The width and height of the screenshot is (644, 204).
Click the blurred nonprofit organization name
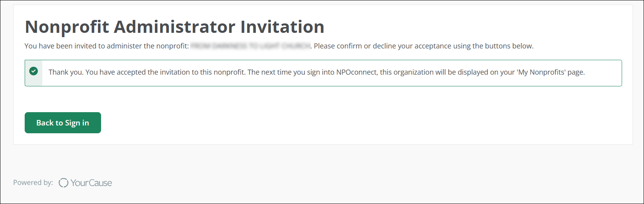(x=250, y=46)
